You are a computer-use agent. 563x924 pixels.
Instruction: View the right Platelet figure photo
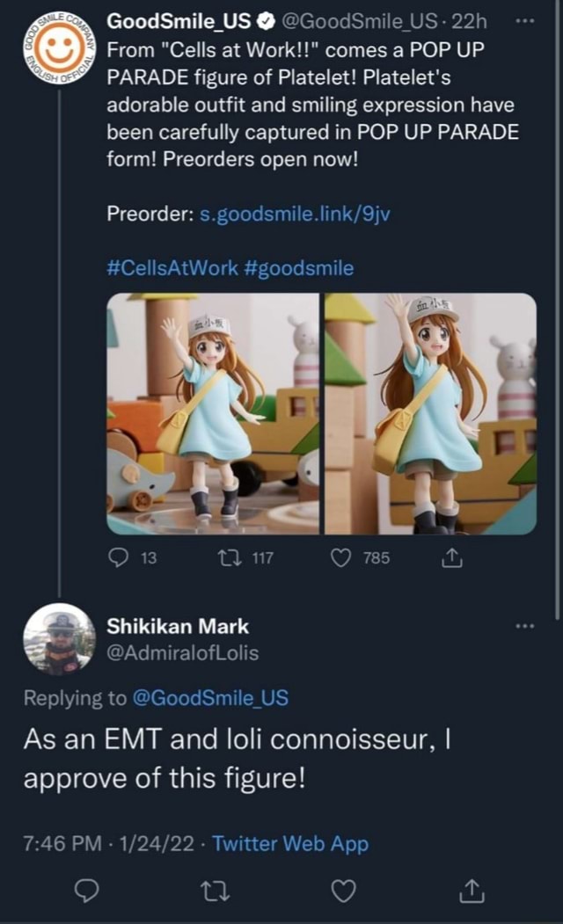point(430,413)
